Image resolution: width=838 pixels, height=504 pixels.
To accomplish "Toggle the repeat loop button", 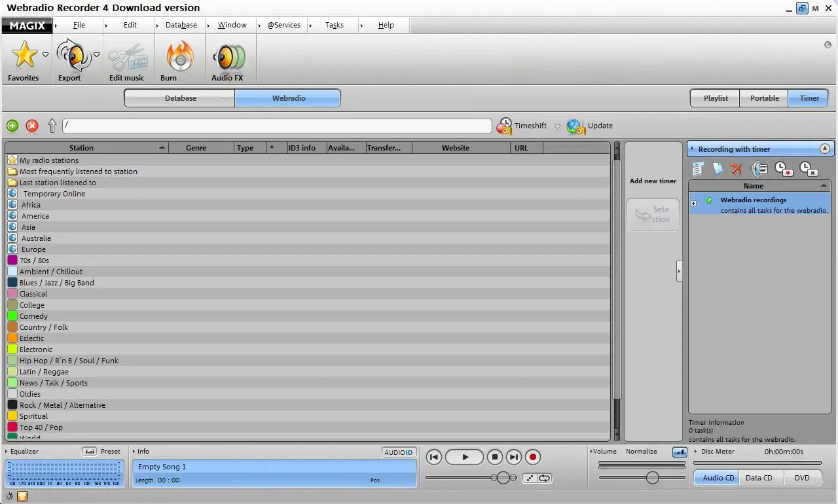I will (545, 478).
